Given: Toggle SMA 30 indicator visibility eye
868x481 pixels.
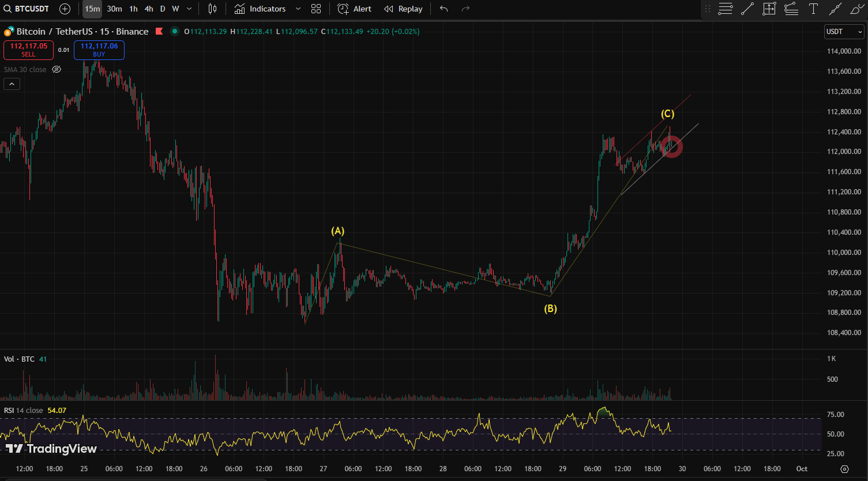Looking at the screenshot, I should 57,69.
